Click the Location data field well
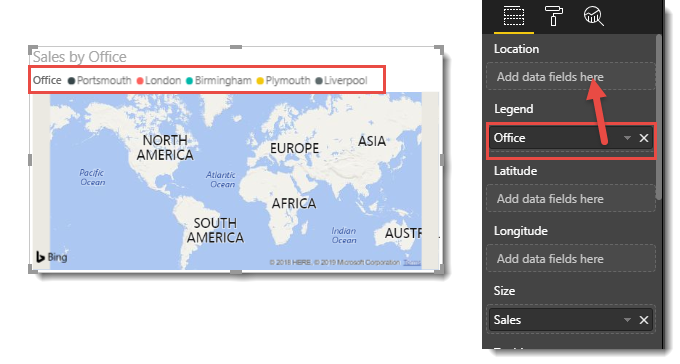The height and width of the screenshot is (364, 680). click(x=571, y=76)
